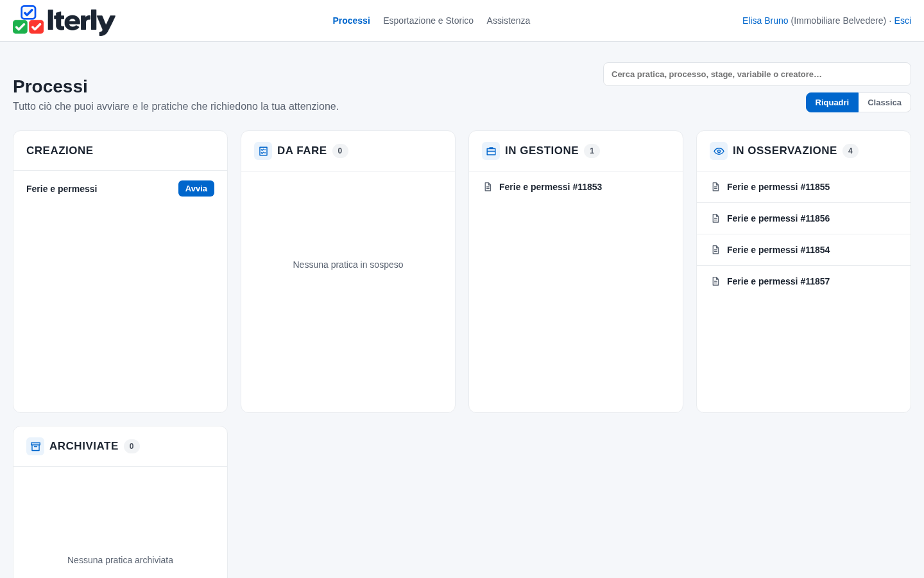
Task: Click document icon beside Ferie e permessi #11853
Action: point(488,187)
